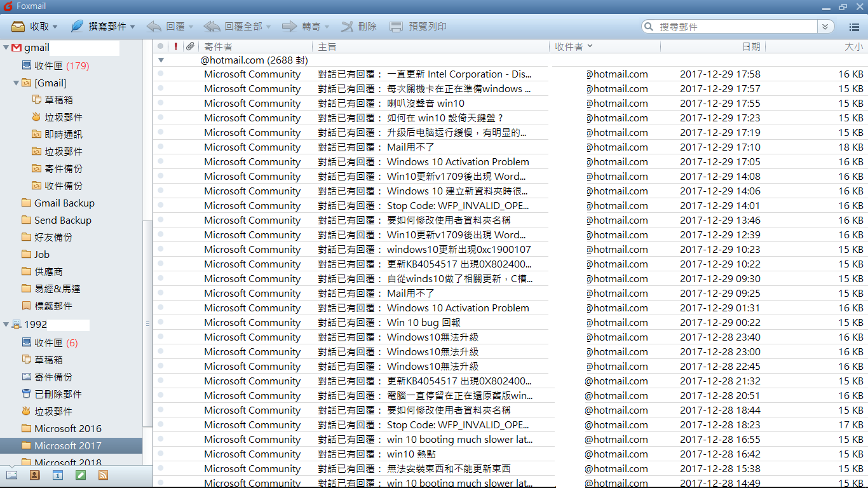Click the 預覽列印 print preview icon
This screenshot has height=488, width=868.
point(396,27)
